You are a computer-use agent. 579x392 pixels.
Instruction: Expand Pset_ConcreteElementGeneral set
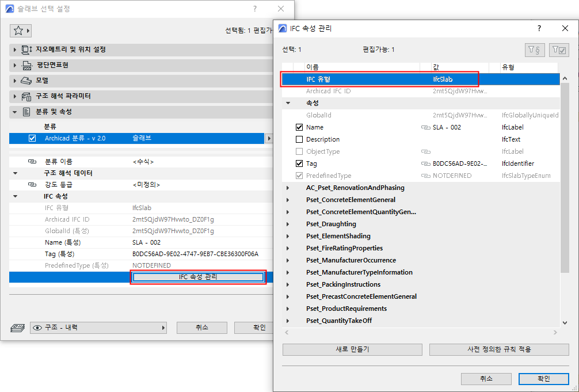click(x=288, y=200)
